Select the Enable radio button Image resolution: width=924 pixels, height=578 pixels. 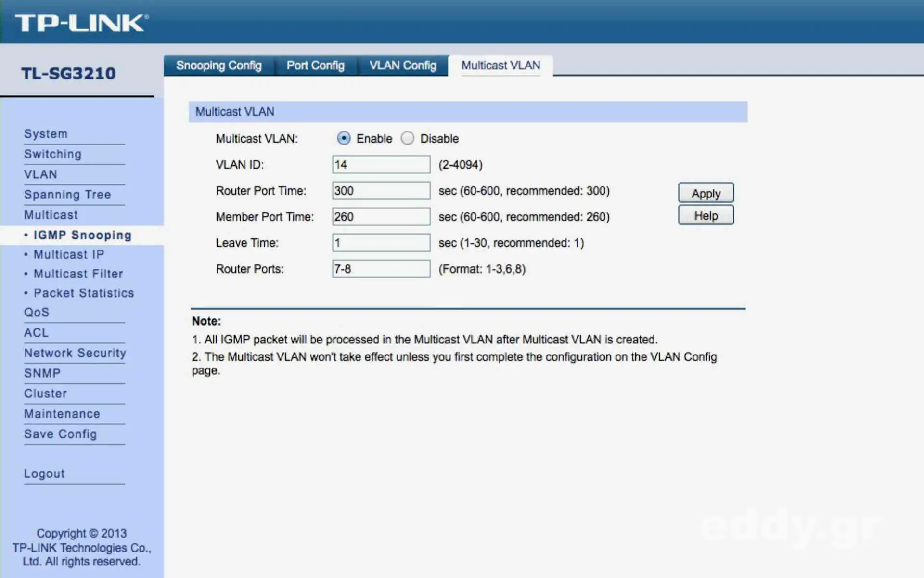[x=344, y=138]
